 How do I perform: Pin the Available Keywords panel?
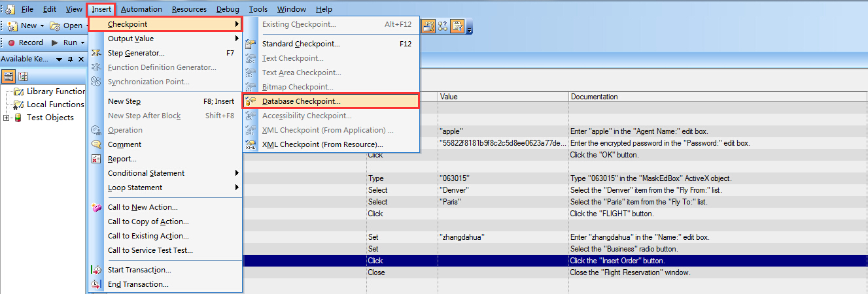[71, 59]
